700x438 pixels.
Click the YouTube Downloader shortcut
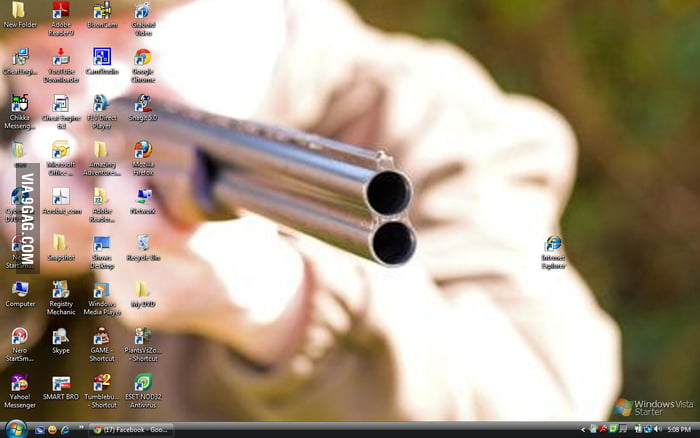tap(61, 57)
